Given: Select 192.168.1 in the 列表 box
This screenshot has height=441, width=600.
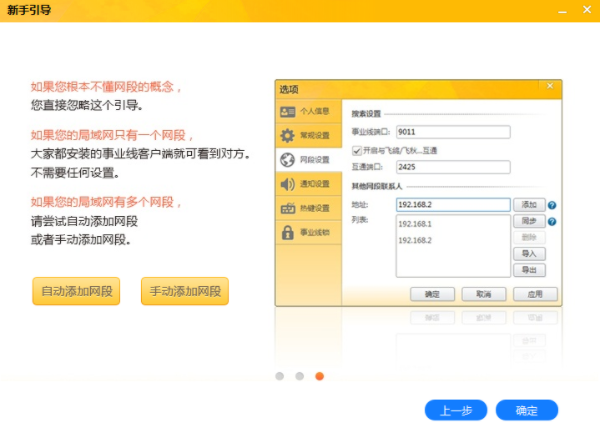Looking at the screenshot, I should click(415, 224).
